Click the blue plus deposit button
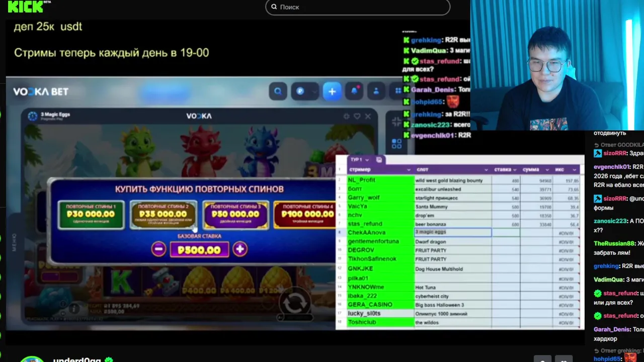This screenshot has height=362, width=644. [332, 92]
